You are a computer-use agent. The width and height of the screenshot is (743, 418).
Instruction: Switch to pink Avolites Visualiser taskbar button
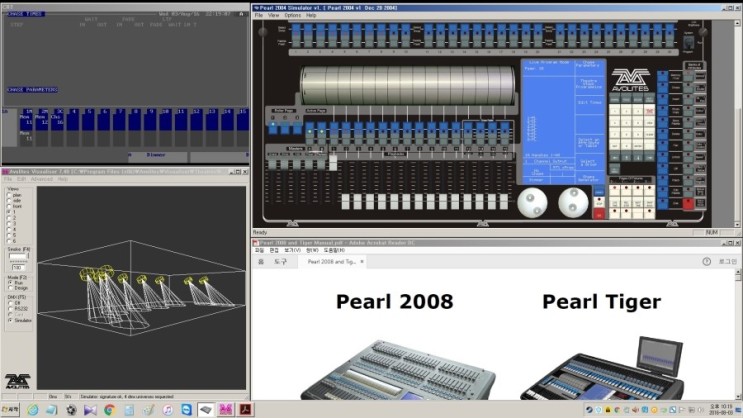pyautogui.click(x=226, y=410)
